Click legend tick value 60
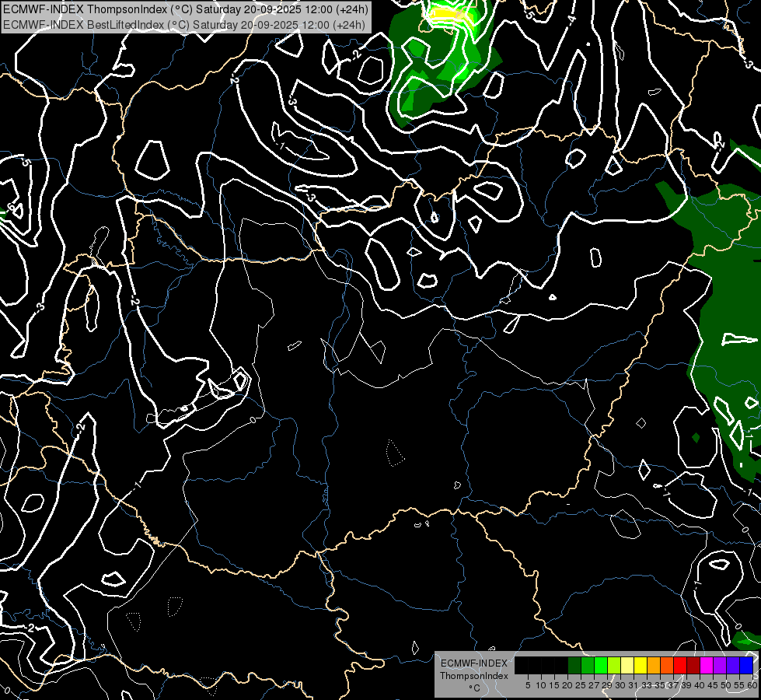Viewport: 761px width, 700px height. pos(752,685)
